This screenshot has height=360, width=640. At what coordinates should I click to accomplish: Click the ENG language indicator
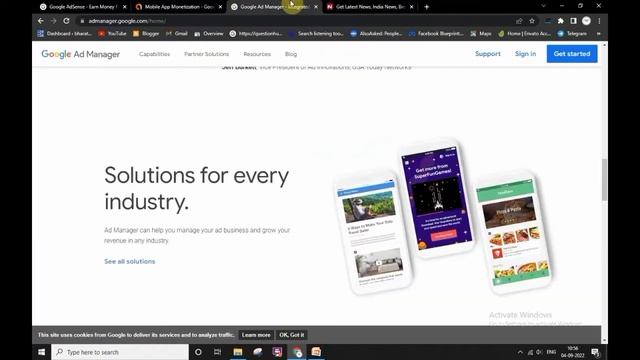tap(551, 352)
